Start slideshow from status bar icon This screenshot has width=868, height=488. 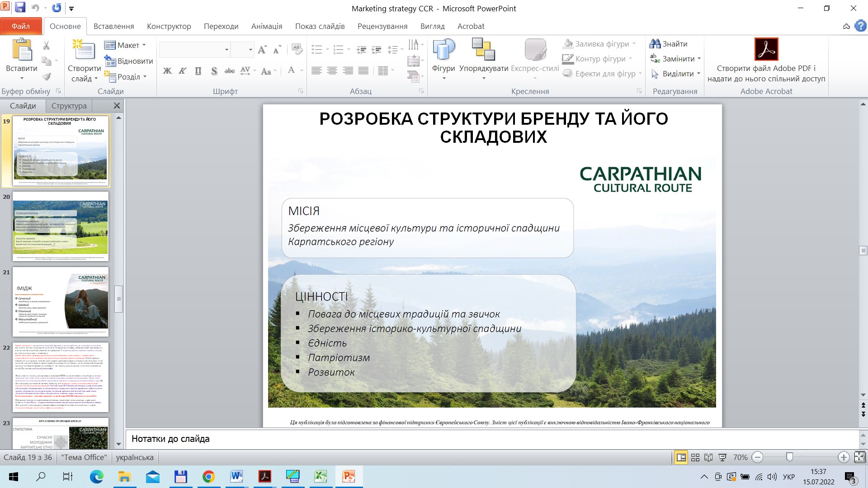pos(723,457)
